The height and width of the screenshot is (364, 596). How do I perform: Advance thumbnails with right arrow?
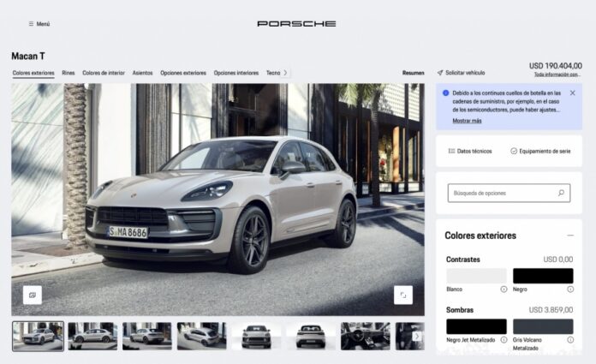click(417, 337)
